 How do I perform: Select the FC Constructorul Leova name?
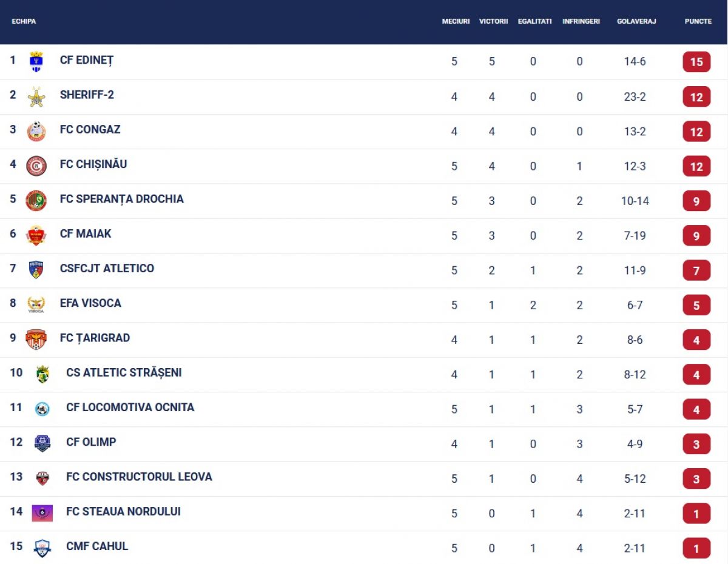(139, 477)
